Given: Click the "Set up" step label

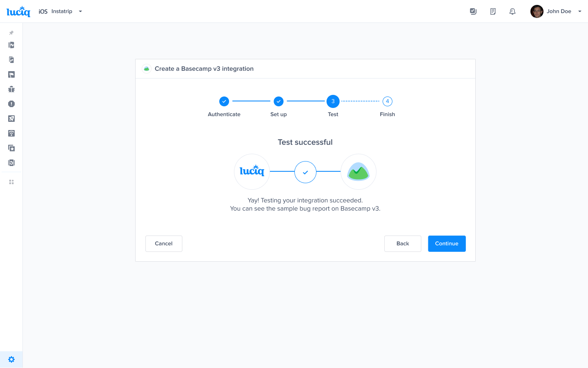Looking at the screenshot, I should pos(278,114).
